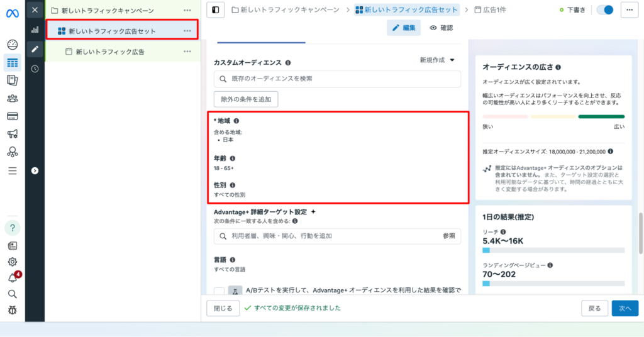644x337 pixels.
Task: Open the Settings gear icon
Action: pyautogui.click(x=12, y=262)
